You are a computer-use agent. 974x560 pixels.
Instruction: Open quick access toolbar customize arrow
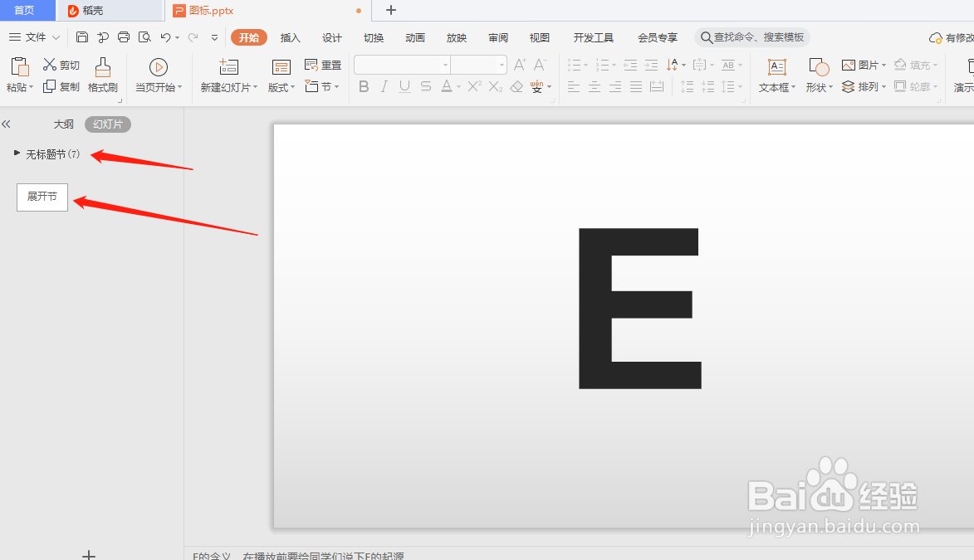click(x=214, y=37)
